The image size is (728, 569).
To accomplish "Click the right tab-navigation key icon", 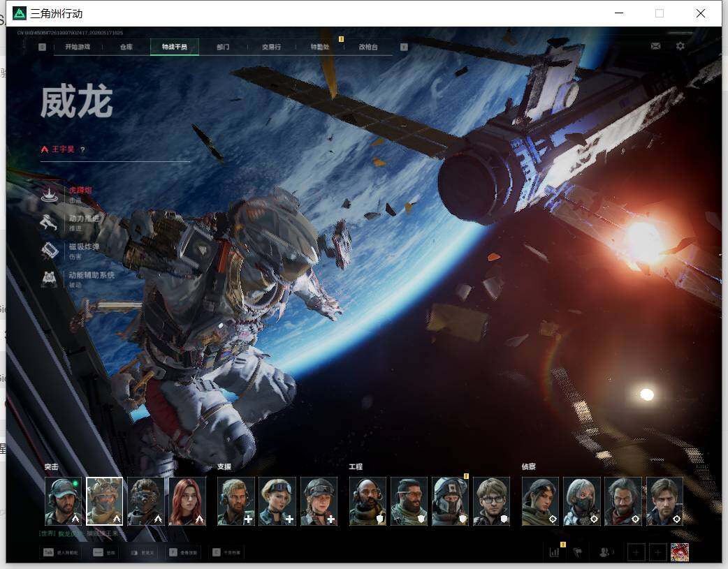I will tap(404, 47).
